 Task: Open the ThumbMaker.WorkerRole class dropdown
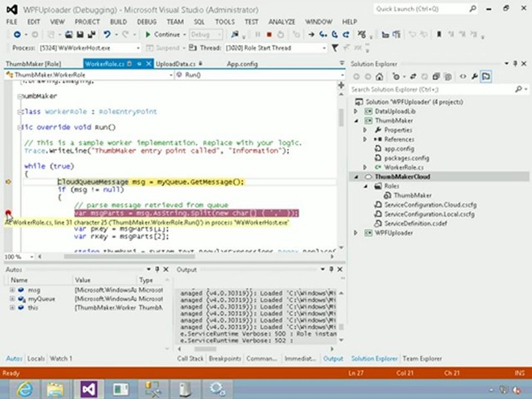click(89, 75)
